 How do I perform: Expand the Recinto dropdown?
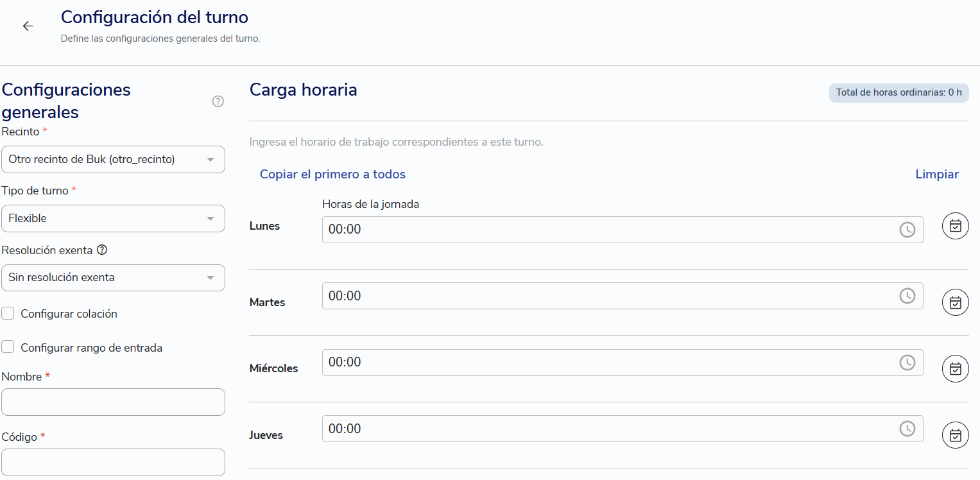113,159
